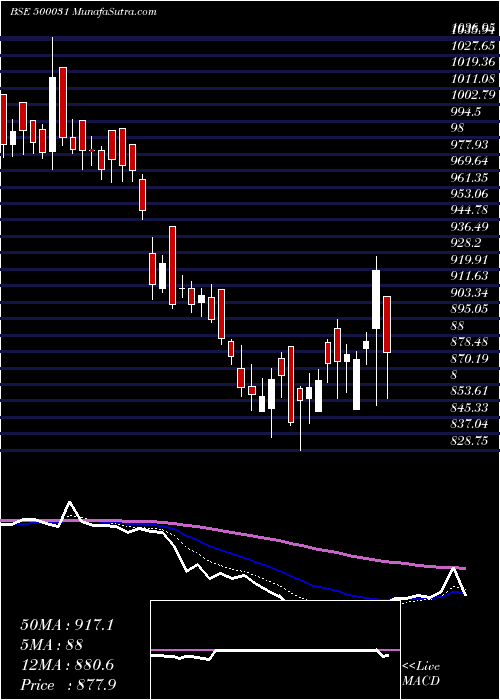Select the 828.75 price axis label
500x700 pixels.
[469, 441]
